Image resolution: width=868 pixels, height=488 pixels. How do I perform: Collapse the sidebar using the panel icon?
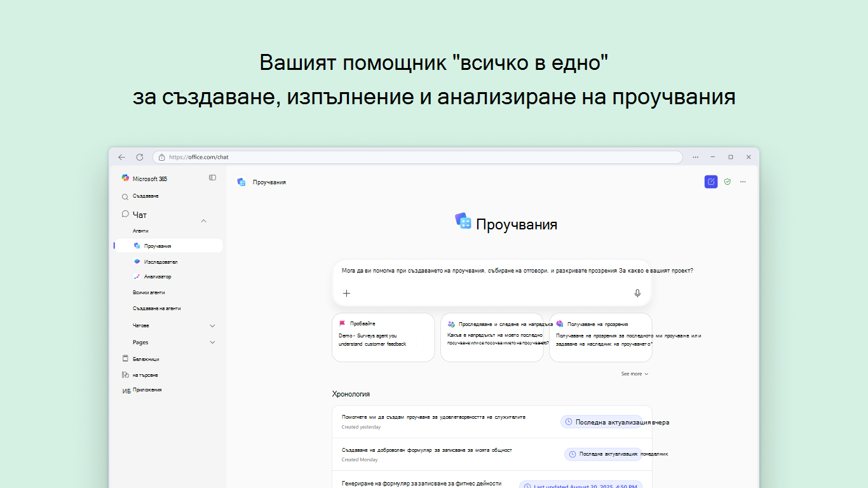(212, 178)
